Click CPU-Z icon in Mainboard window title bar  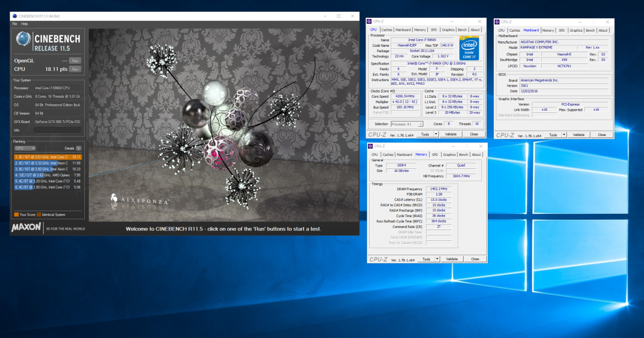[497, 22]
